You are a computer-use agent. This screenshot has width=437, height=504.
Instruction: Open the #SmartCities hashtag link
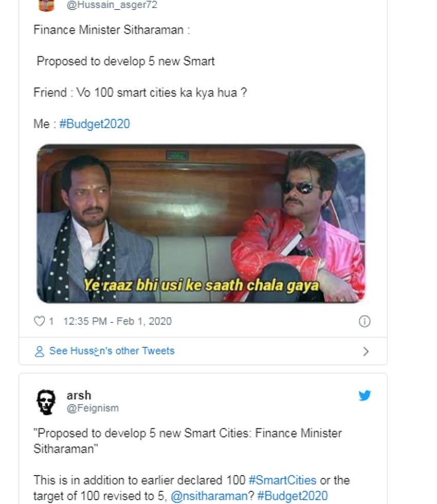click(x=283, y=480)
